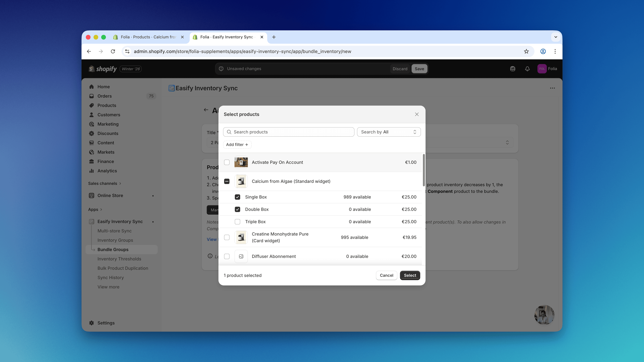The width and height of the screenshot is (644, 362).
Task: Reload the page with the refresh icon
Action: point(113,51)
